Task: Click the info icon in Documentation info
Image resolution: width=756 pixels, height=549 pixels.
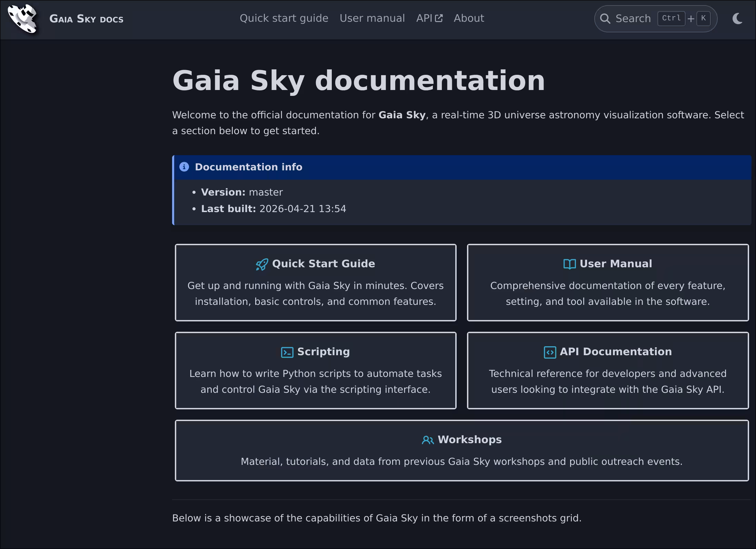Action: pos(184,167)
